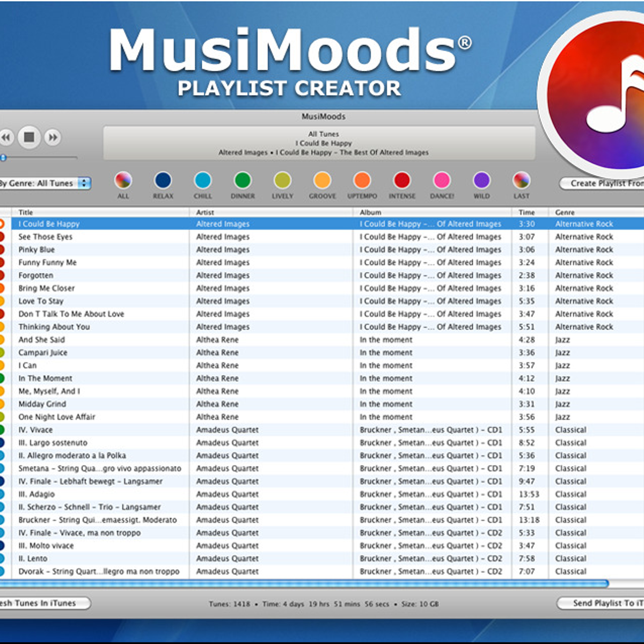Sort list by Title column header
The height and width of the screenshot is (644, 644).
101,213
